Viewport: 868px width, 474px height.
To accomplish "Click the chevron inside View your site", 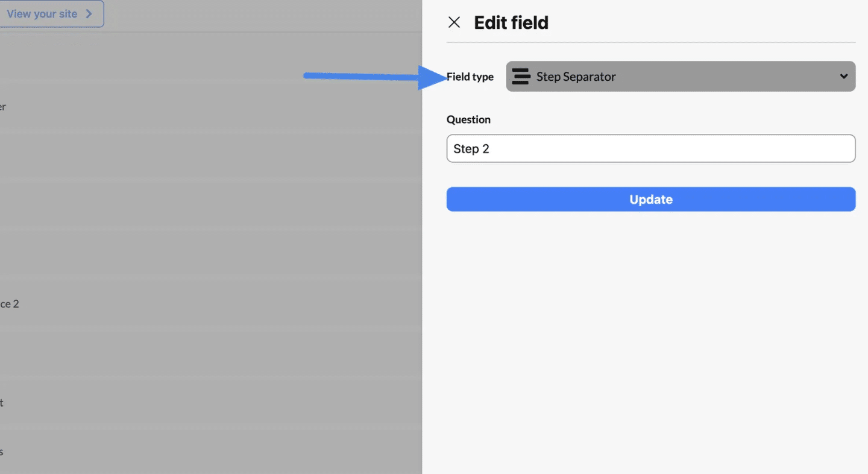I will pos(89,14).
